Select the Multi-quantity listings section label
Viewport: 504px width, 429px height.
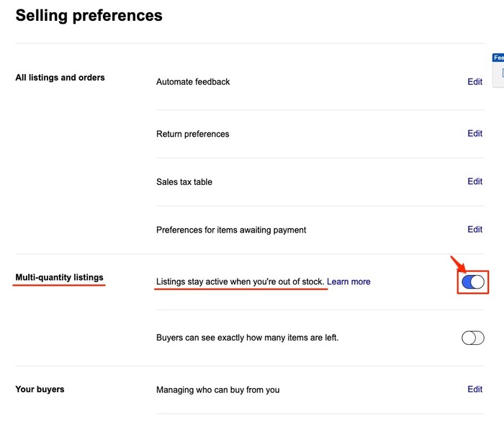point(59,277)
